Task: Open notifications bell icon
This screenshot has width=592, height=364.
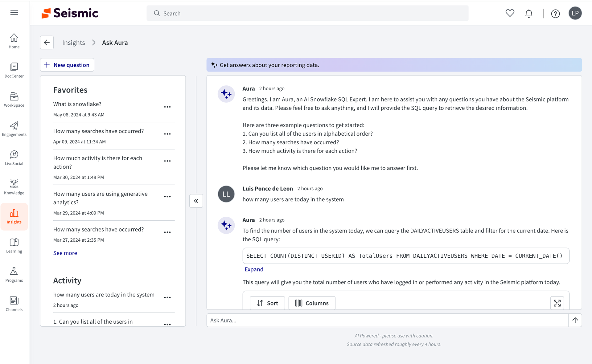Action: click(529, 14)
